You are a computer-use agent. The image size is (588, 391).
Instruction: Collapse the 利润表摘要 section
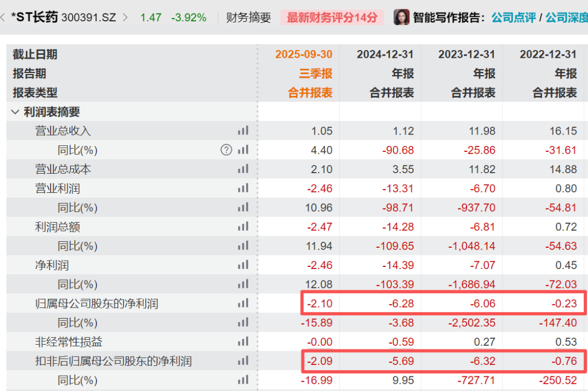coord(15,112)
